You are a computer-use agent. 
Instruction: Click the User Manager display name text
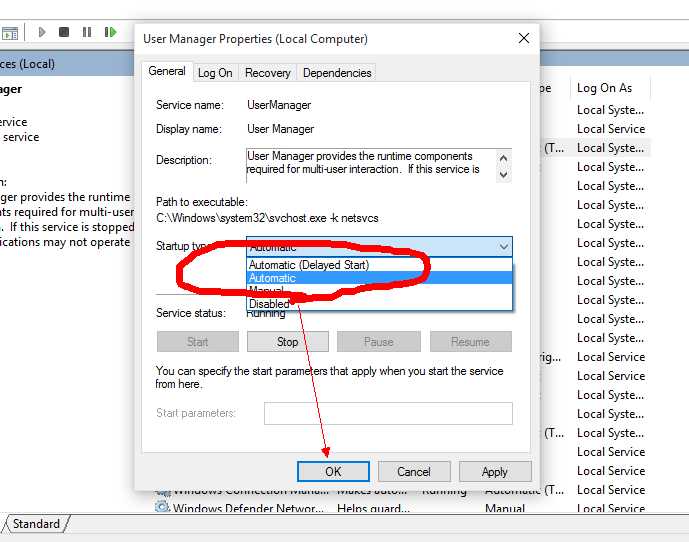pos(280,129)
